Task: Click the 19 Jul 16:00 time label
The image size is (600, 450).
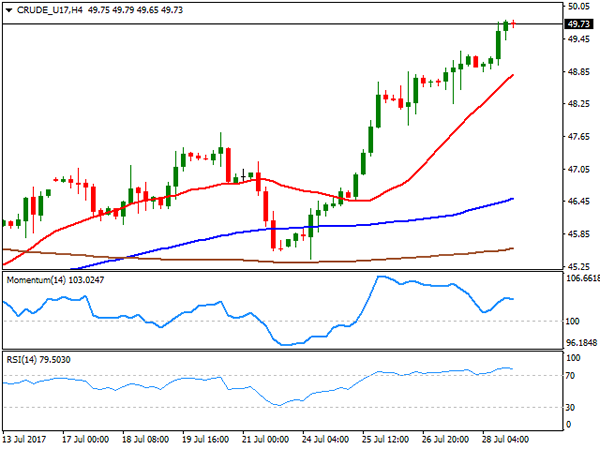Action: 205,439
